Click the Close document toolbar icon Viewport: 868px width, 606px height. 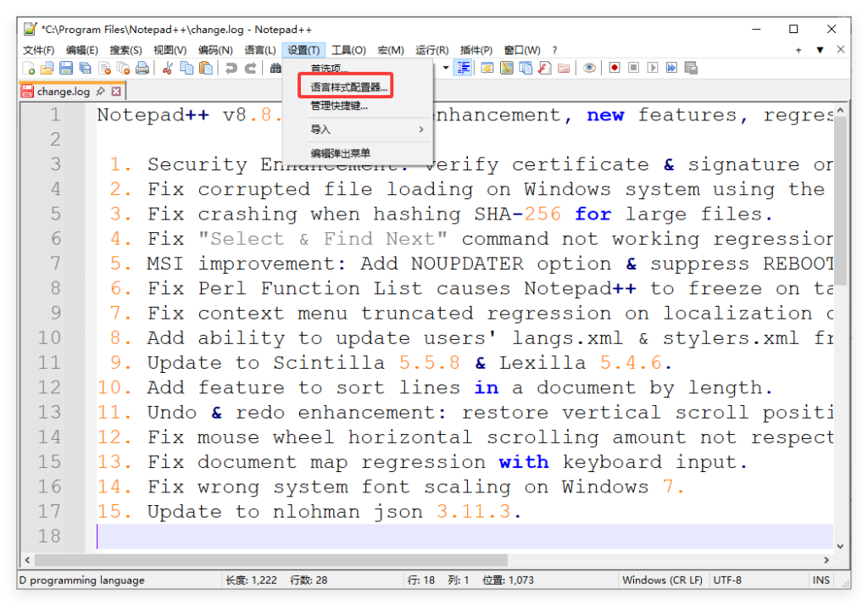[x=104, y=68]
